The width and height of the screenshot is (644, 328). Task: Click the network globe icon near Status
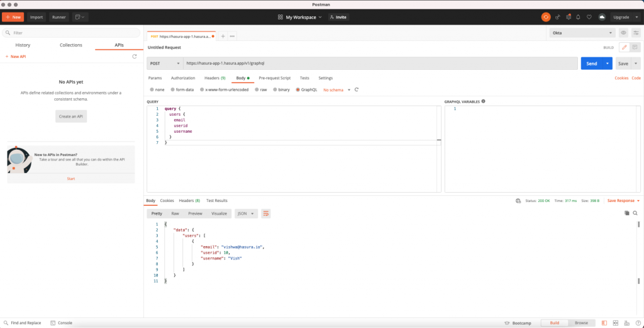[518, 201]
